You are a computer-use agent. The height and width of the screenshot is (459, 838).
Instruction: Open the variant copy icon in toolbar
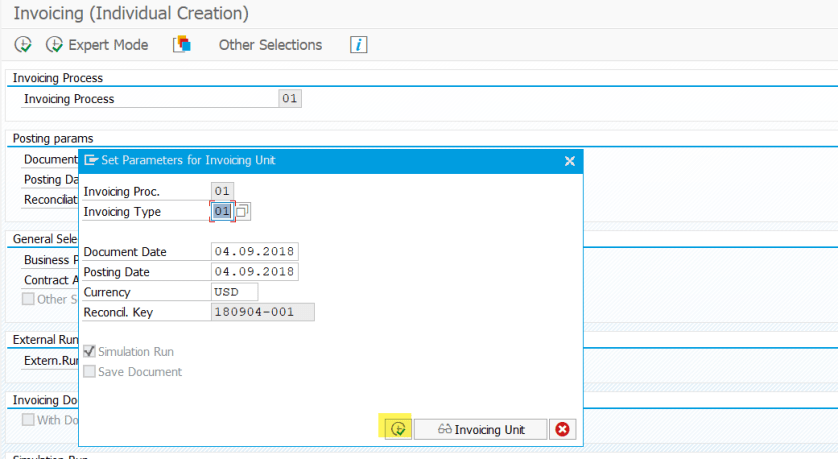click(182, 44)
